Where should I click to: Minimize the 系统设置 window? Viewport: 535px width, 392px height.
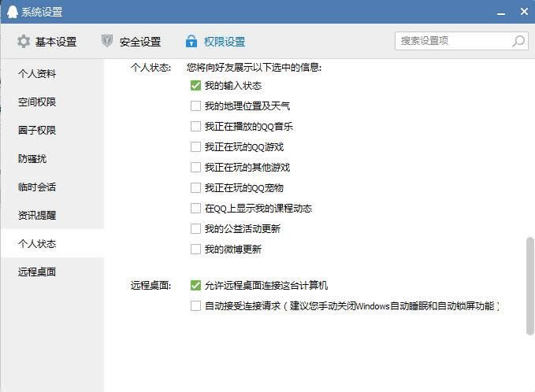tap(500, 12)
